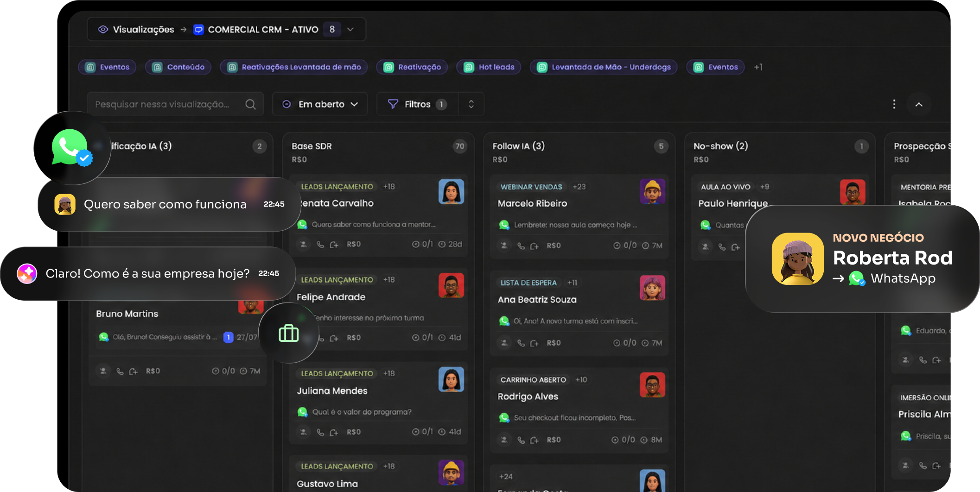Click the WhatsApp icon on Renata Carvalho card
Image resolution: width=980 pixels, height=492 pixels.
(302, 224)
